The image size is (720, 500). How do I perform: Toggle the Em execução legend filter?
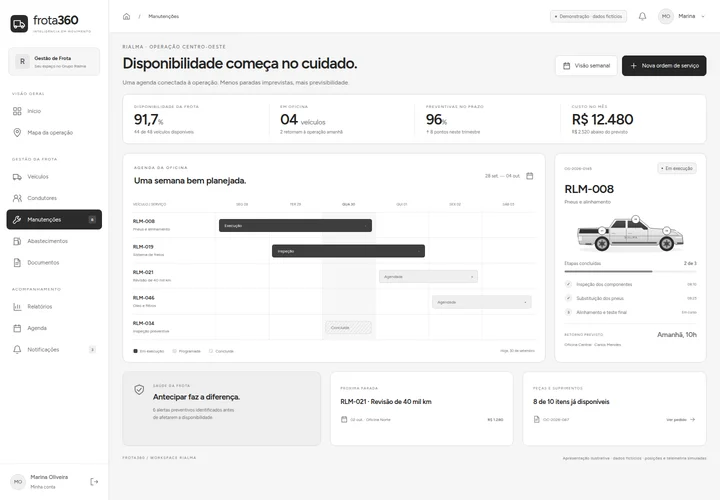tap(148, 351)
